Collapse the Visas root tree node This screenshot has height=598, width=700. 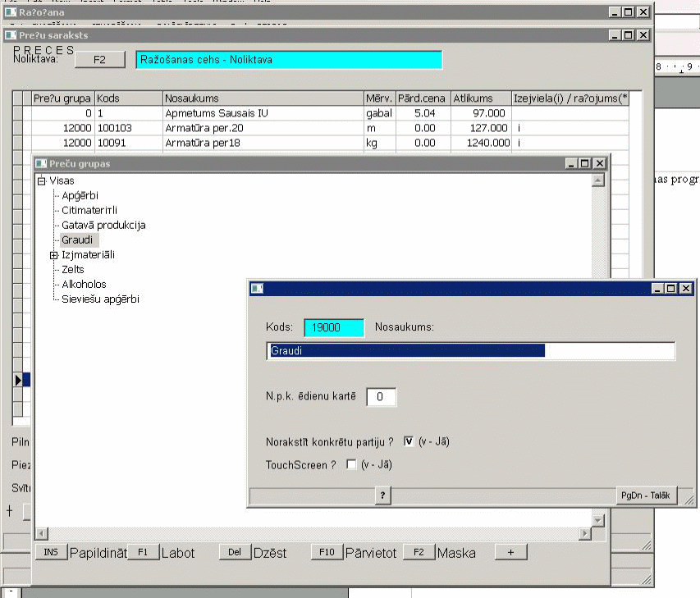(42, 180)
